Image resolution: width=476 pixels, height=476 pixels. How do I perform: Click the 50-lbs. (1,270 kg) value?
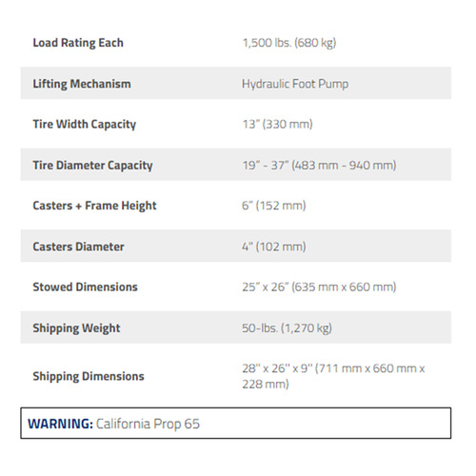[x=287, y=328]
